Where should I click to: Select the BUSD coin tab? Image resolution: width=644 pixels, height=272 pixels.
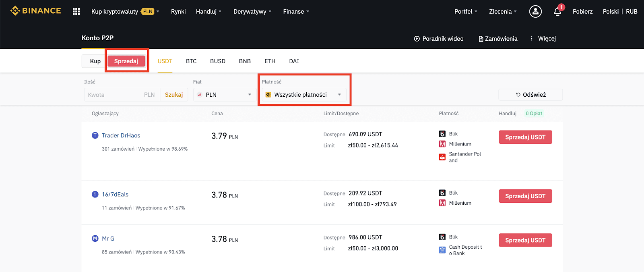(x=218, y=61)
